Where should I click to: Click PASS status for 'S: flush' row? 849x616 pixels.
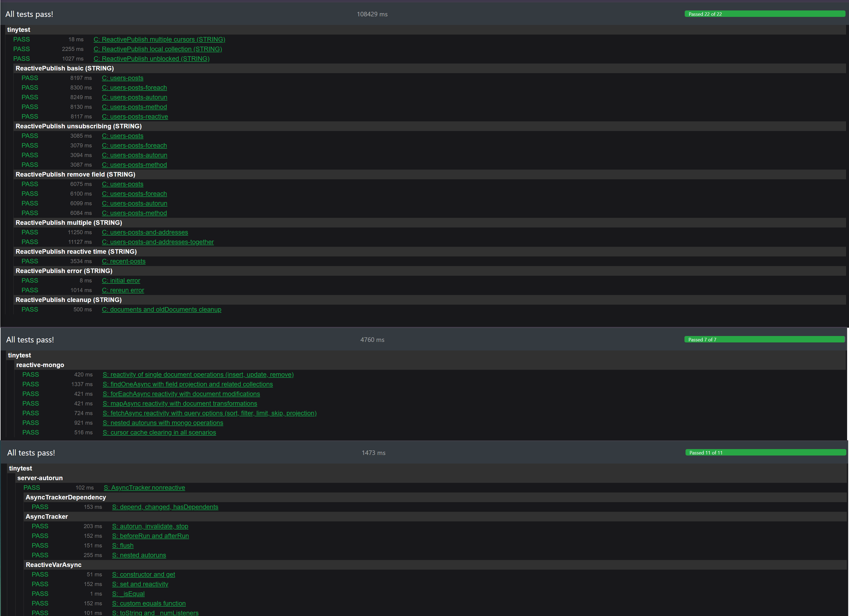[40, 546]
